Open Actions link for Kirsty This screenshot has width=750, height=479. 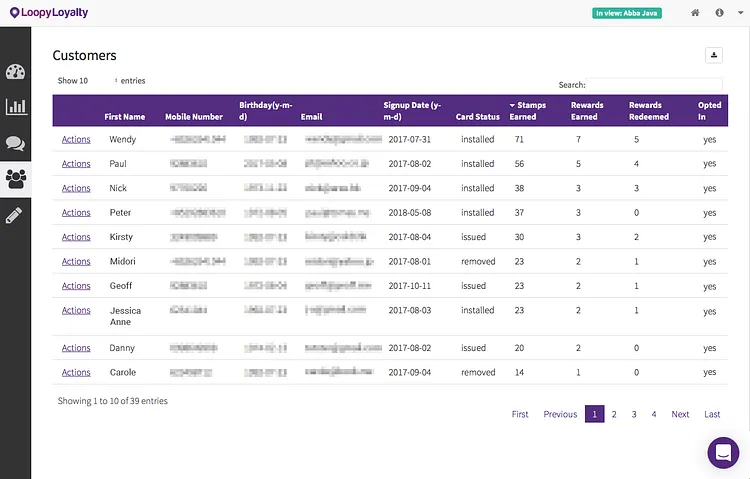tap(76, 237)
